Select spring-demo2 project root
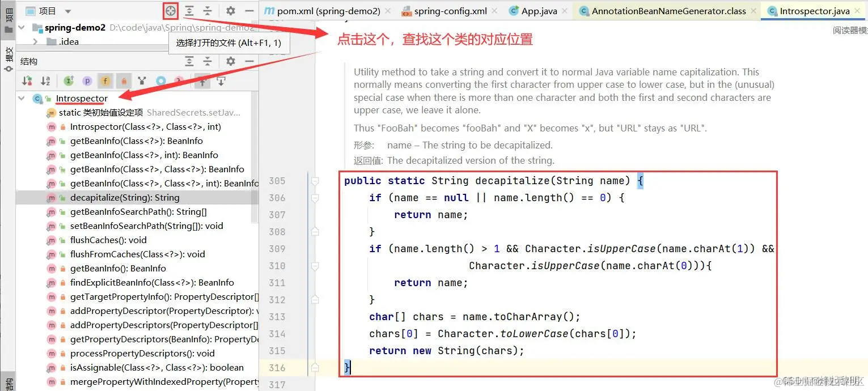Image resolution: width=868 pixels, height=391 pixels. (x=75, y=28)
